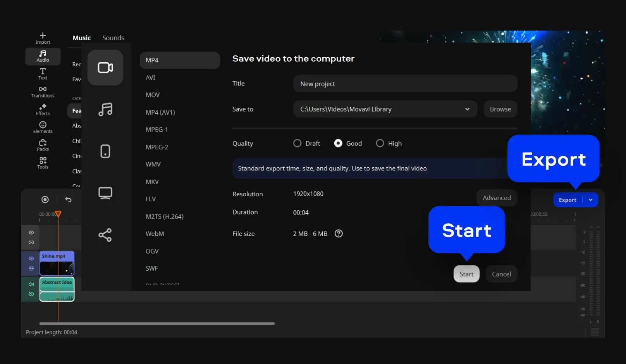Screen dimensions: 626x364
Task: Select the TV export category icon
Action: pyautogui.click(x=105, y=193)
